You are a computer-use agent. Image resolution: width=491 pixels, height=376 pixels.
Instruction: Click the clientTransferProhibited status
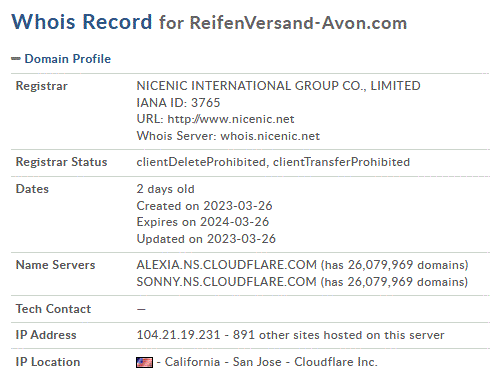pyautogui.click(x=341, y=162)
